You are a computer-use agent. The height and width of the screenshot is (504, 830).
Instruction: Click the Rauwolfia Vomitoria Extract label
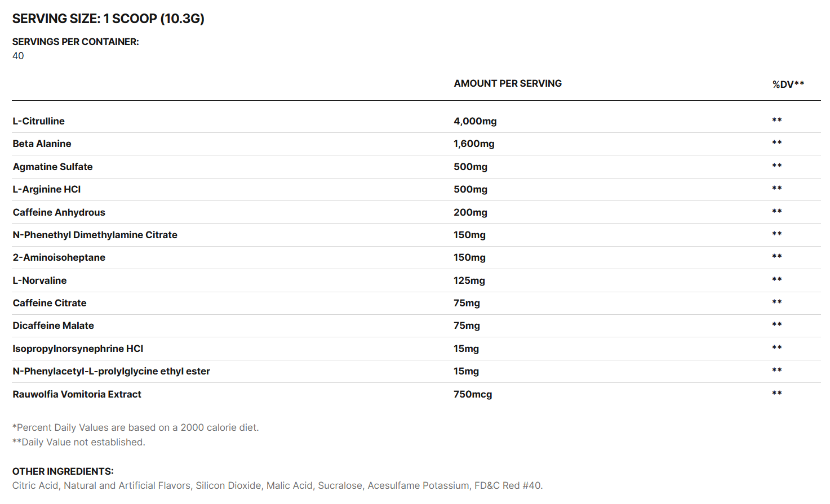click(77, 394)
